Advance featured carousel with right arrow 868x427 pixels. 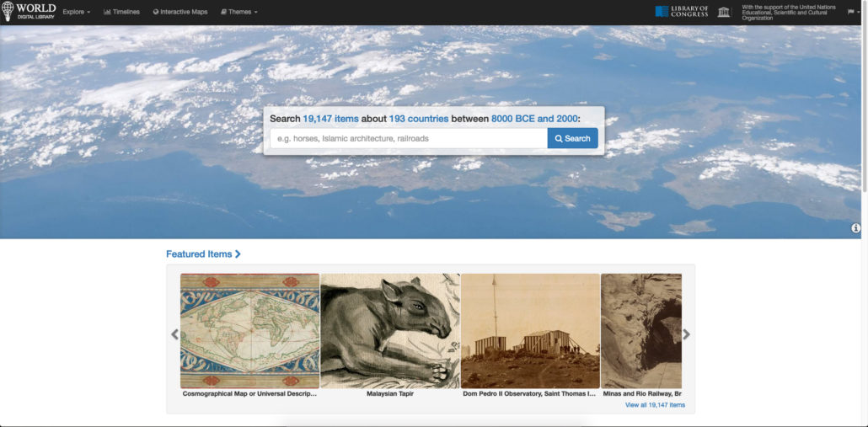tap(687, 334)
